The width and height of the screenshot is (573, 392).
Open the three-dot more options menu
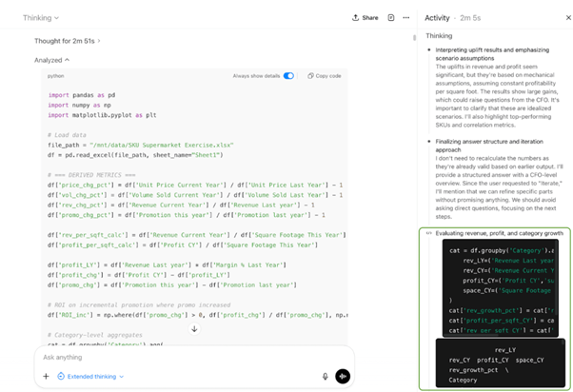(x=406, y=17)
